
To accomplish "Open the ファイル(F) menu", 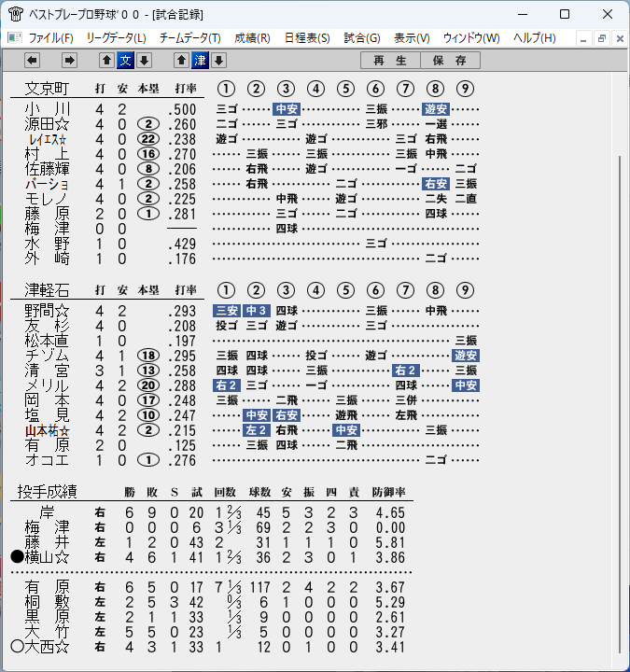I will click(x=50, y=38).
